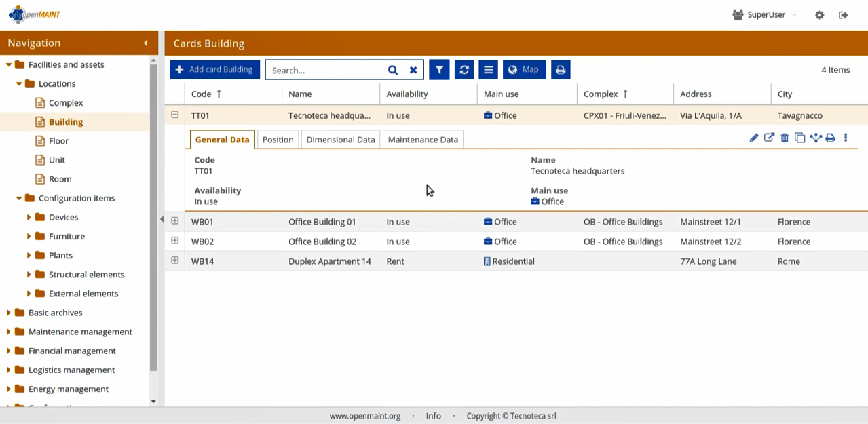Refresh the building card list
Screen dimensions: 868x424
point(464,70)
